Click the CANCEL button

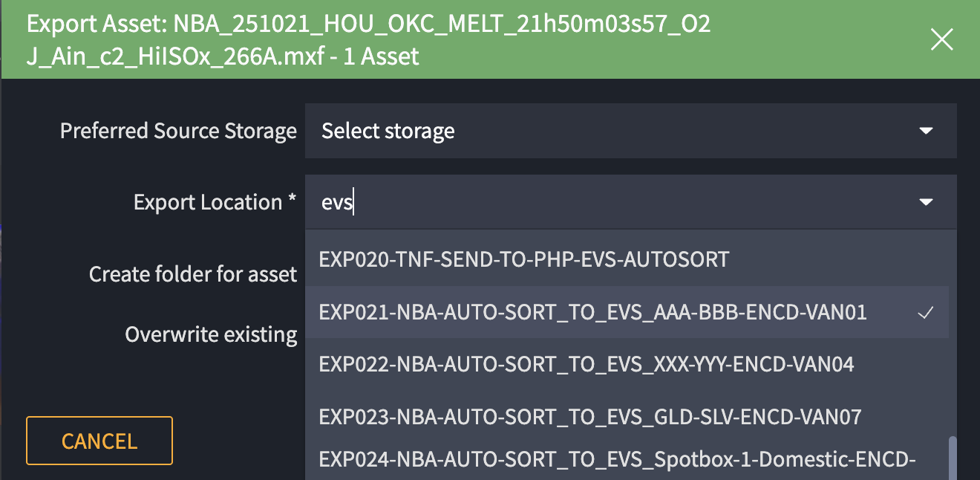tap(99, 441)
